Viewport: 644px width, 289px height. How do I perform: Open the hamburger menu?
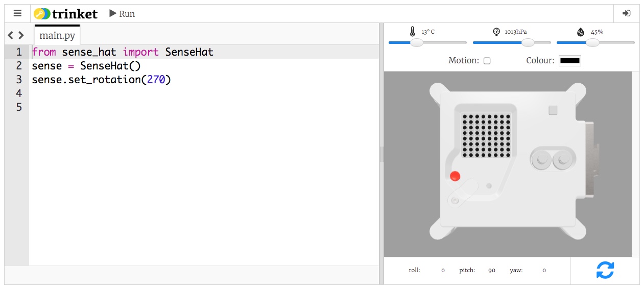click(x=17, y=14)
